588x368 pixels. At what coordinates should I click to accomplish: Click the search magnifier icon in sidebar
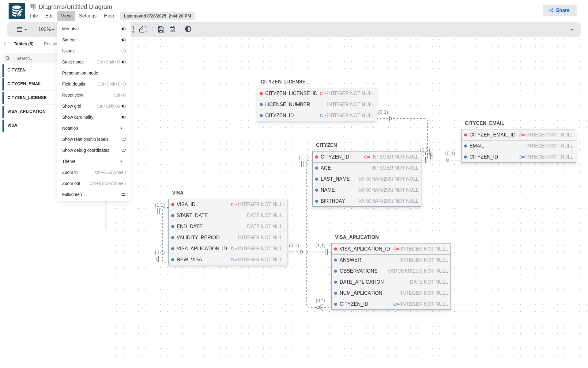[x=8, y=58]
